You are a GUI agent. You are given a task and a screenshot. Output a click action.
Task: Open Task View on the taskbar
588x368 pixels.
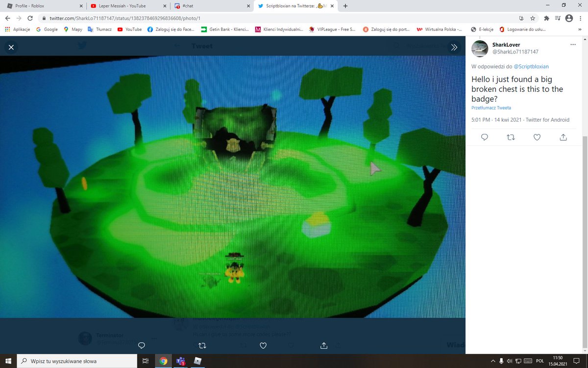pos(146,361)
